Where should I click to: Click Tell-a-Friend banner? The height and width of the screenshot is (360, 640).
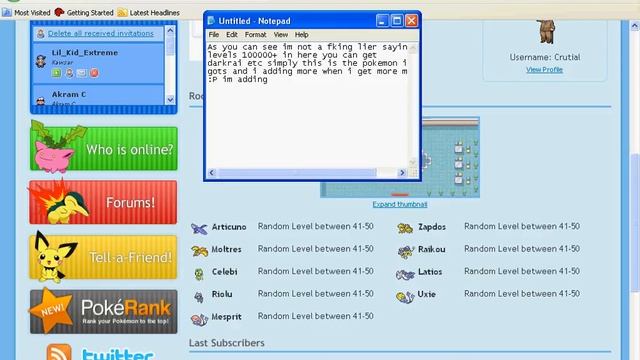click(x=103, y=257)
